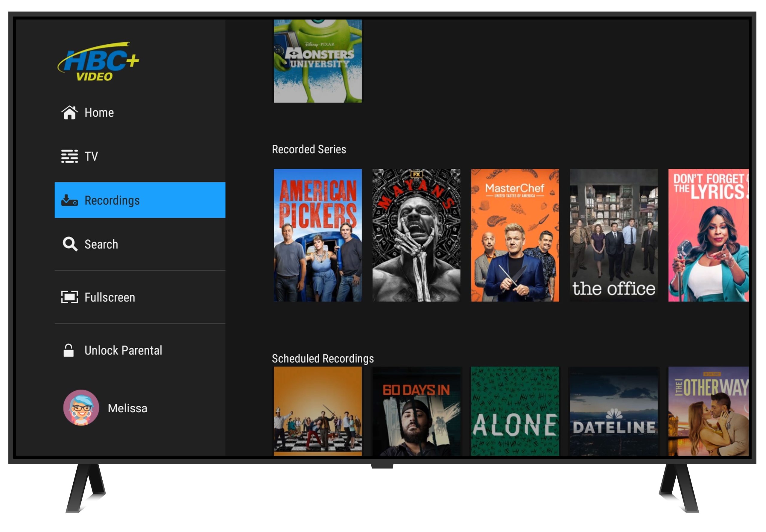Open MasterChef recorded series poster
This screenshot has height=532, width=766.
(x=515, y=235)
